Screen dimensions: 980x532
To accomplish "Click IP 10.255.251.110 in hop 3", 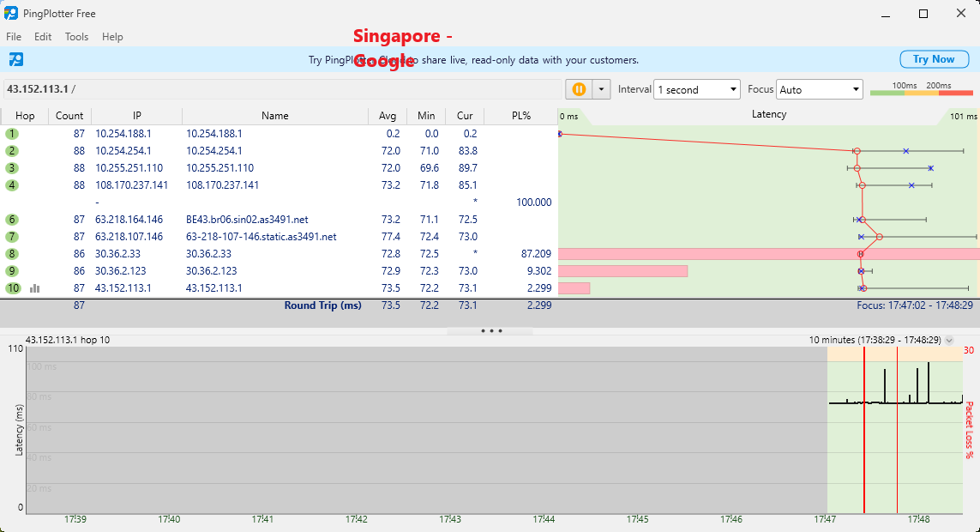I will [x=129, y=168].
